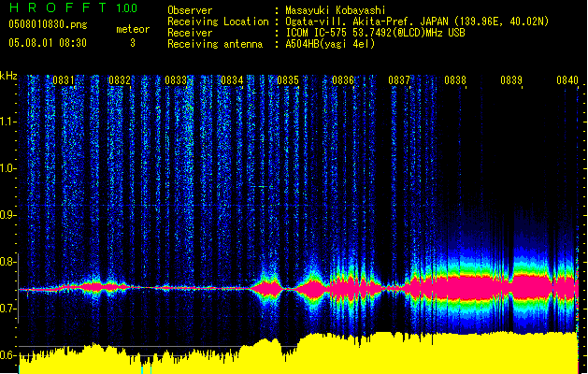Click the meteor count label
588x374 pixels.
click(133, 29)
